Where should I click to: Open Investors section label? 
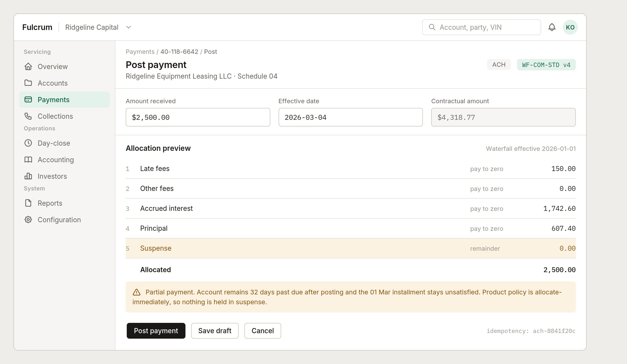[53, 176]
